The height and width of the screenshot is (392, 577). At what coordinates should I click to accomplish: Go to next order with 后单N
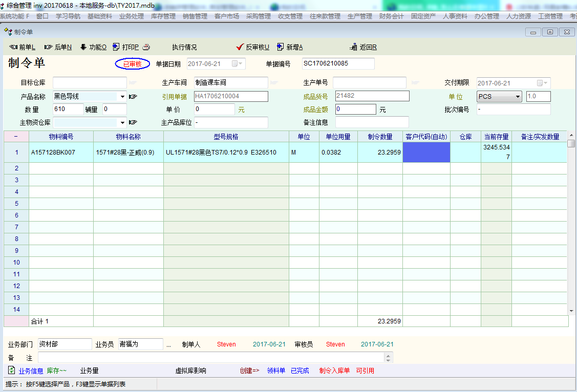pos(49,47)
